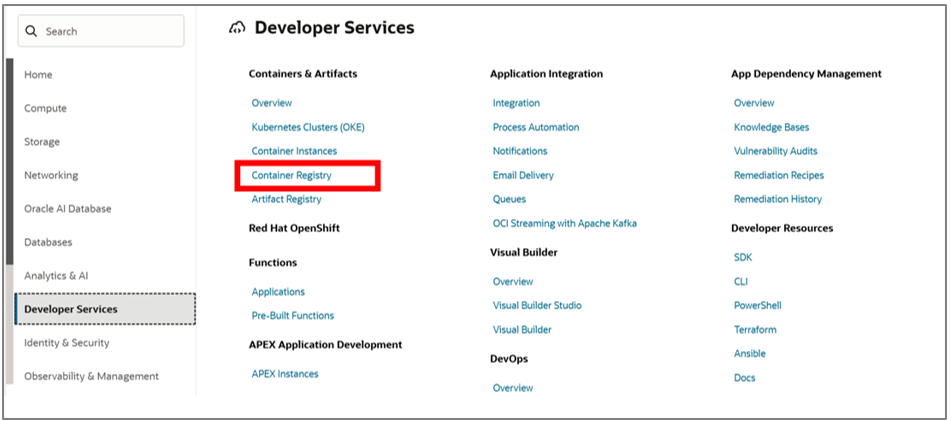This screenshot has height=421, width=951.
Task: Open the Queues link
Action: [509, 199]
